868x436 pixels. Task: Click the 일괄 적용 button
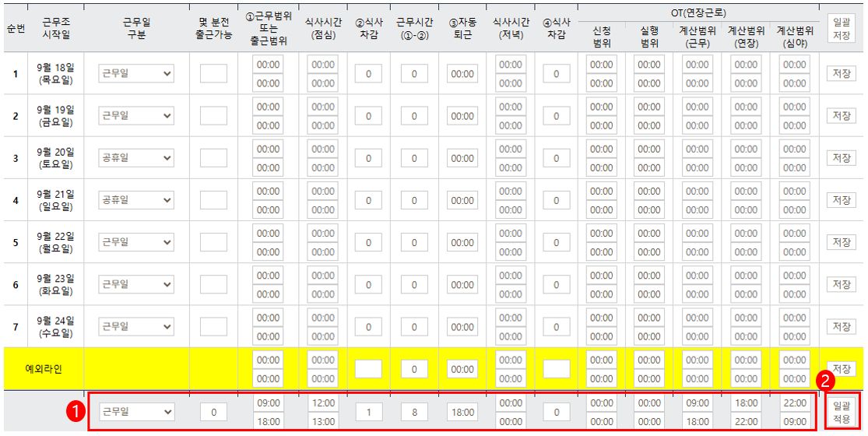pos(841,411)
